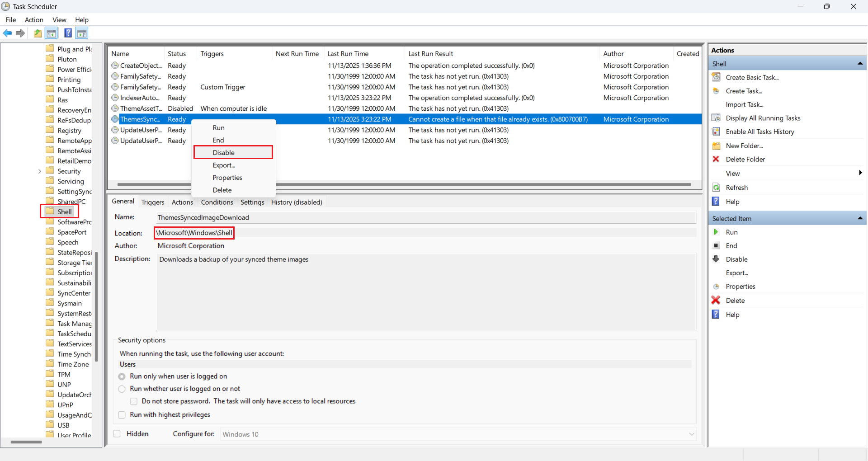Check Run with highest privileges
868x461 pixels.
tap(122, 415)
